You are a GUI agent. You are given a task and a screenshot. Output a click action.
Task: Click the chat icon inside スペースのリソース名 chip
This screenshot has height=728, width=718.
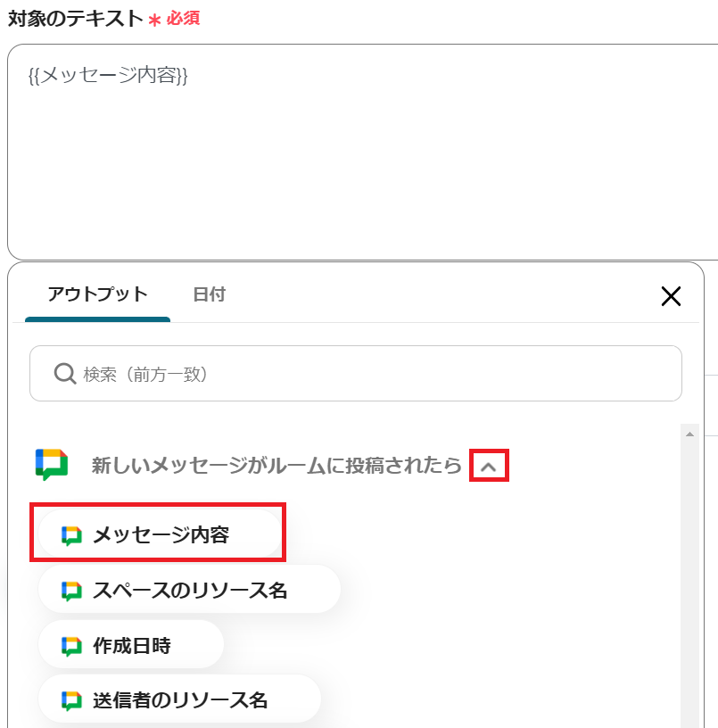[71, 591]
